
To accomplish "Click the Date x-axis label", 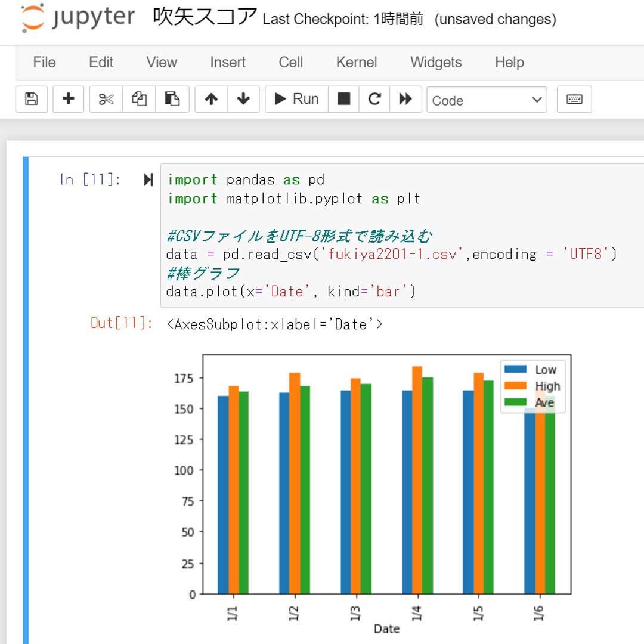I will point(386,629).
